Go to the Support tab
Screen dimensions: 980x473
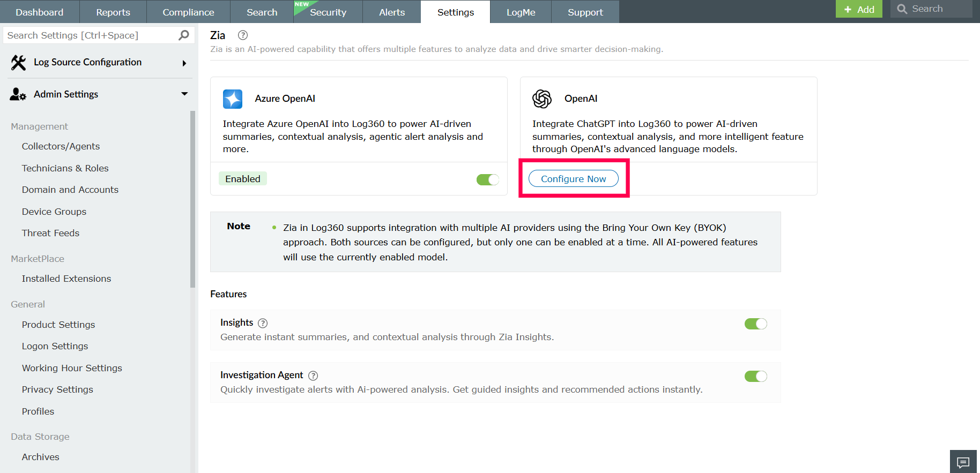[585, 12]
